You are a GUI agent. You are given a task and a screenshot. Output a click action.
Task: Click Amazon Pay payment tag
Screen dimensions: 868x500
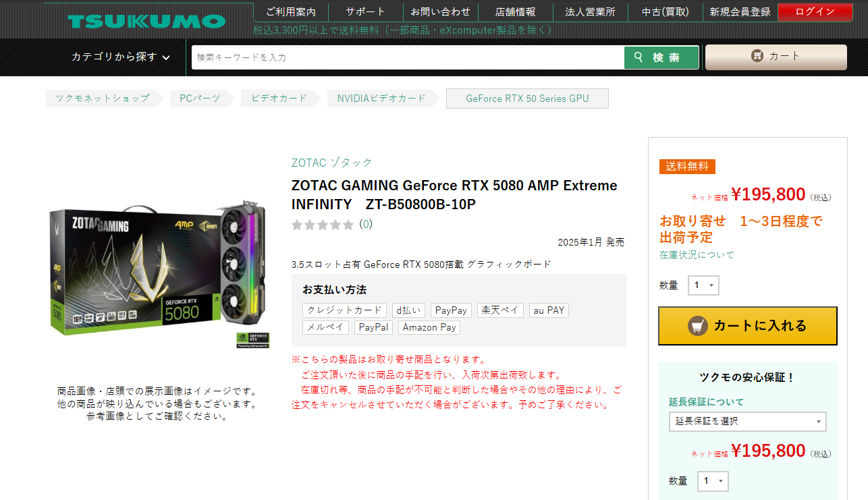(x=429, y=327)
